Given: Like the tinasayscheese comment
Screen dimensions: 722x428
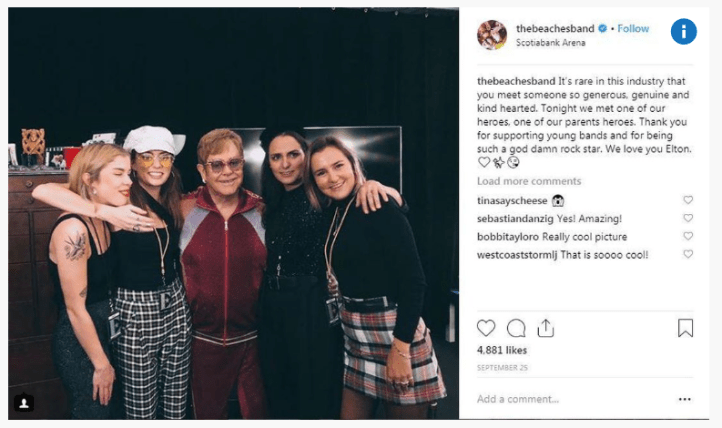Looking at the screenshot, I should 687,200.
